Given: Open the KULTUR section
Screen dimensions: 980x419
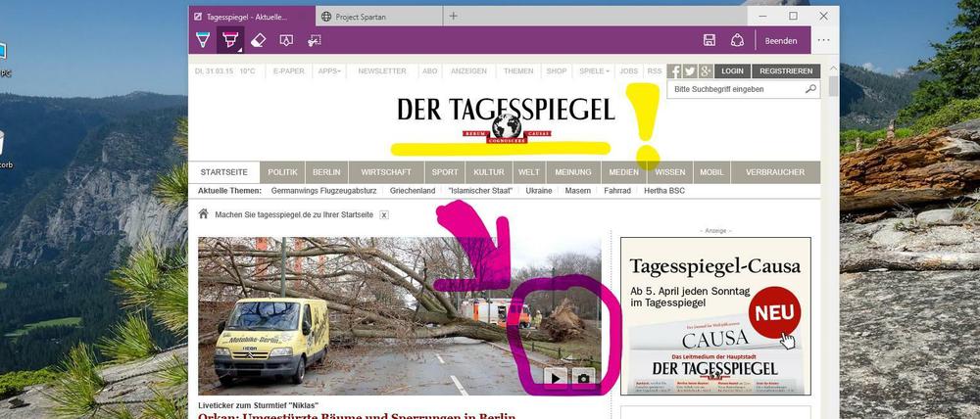Looking at the screenshot, I should point(489,172).
